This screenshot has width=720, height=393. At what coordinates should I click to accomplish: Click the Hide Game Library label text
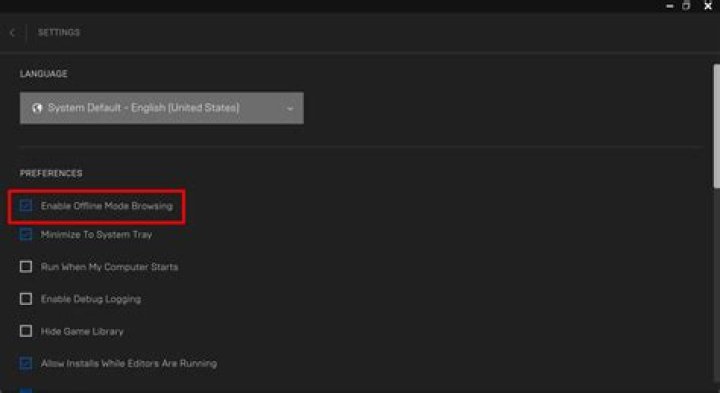82,331
